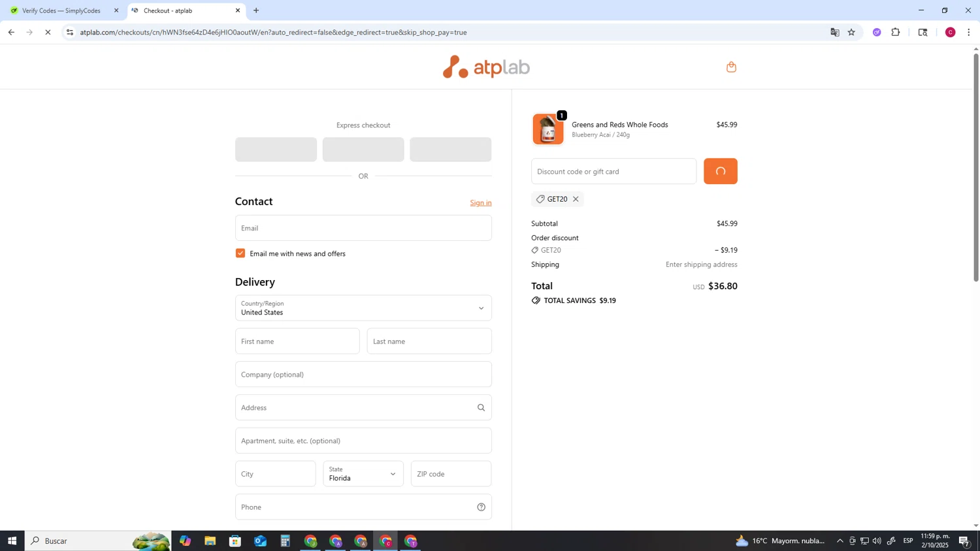
Task: Open the Chrome three-dot menu
Action: (969, 32)
